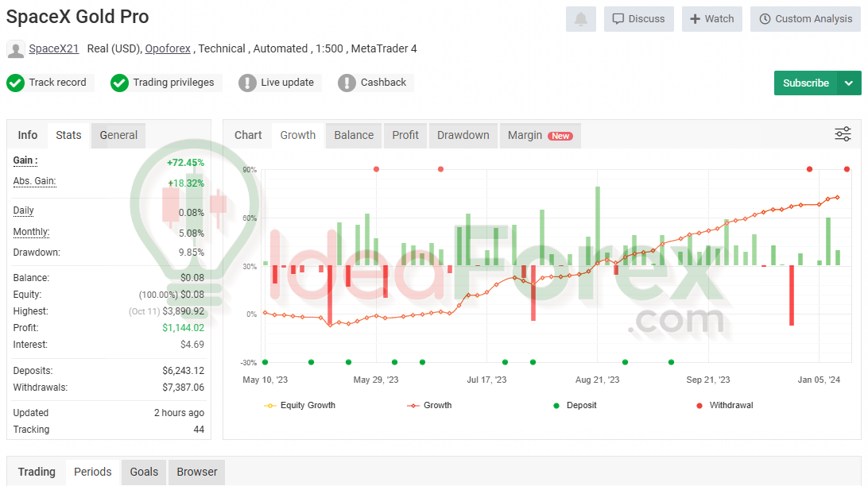Toggle Equity Growth legend series

(300, 405)
